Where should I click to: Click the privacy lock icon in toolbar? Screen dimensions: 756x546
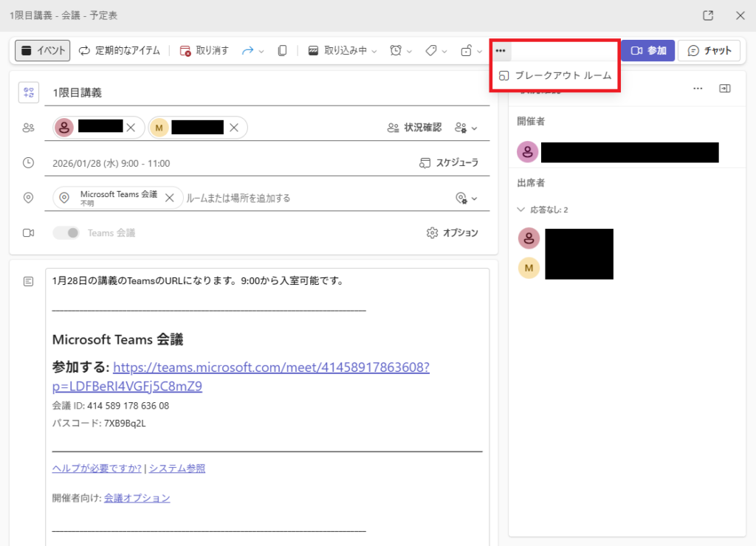pyautogui.click(x=466, y=51)
